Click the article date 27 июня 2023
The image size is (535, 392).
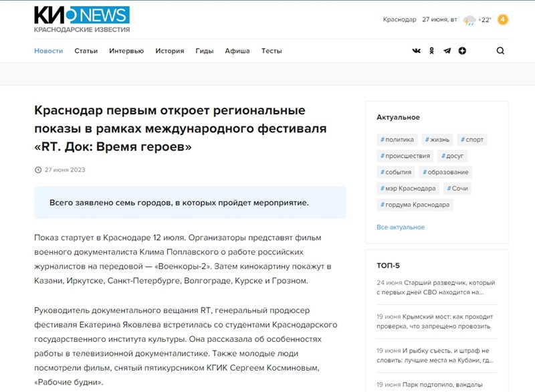point(65,170)
